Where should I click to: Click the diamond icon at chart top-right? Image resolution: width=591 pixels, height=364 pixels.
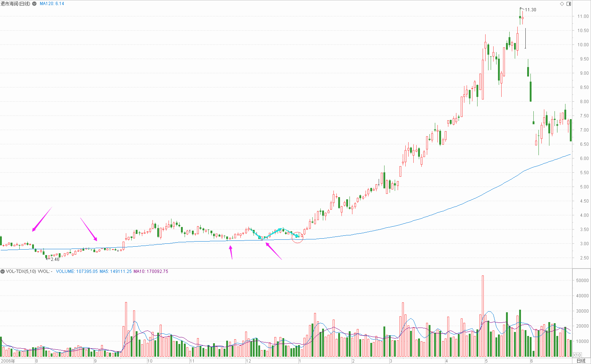pyautogui.click(x=562, y=4)
